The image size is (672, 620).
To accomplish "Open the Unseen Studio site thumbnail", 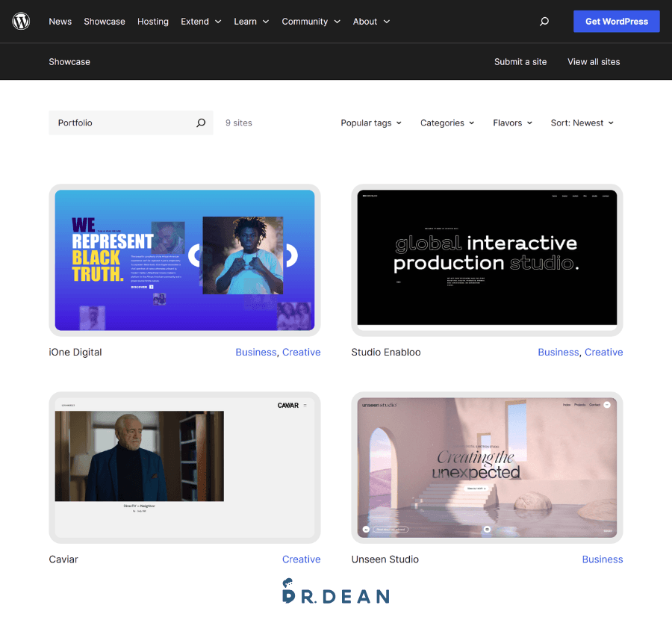I will click(x=487, y=468).
